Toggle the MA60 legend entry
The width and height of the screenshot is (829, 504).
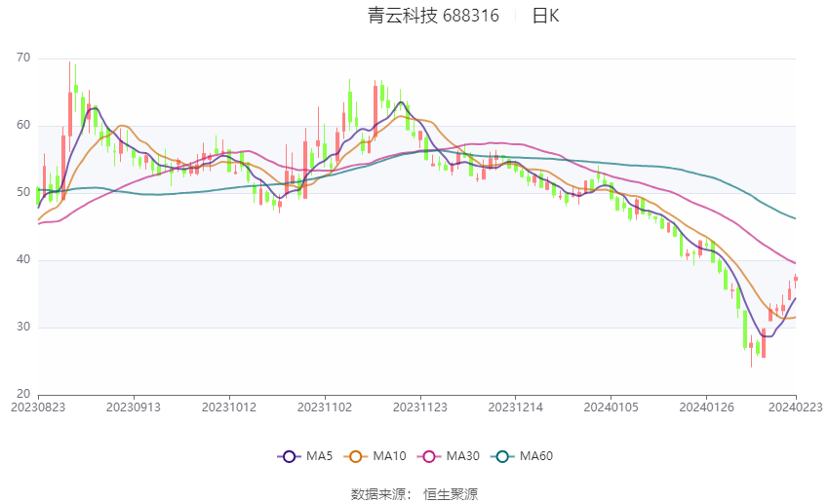point(522,456)
